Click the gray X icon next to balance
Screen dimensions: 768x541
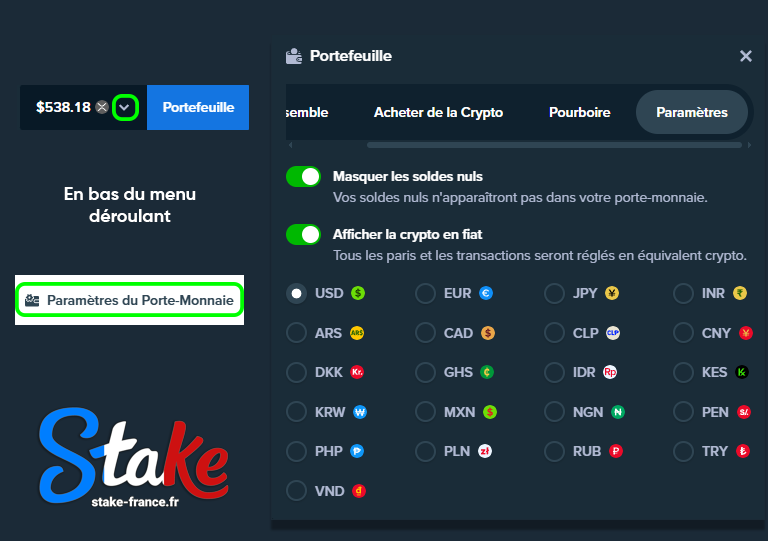[102, 107]
